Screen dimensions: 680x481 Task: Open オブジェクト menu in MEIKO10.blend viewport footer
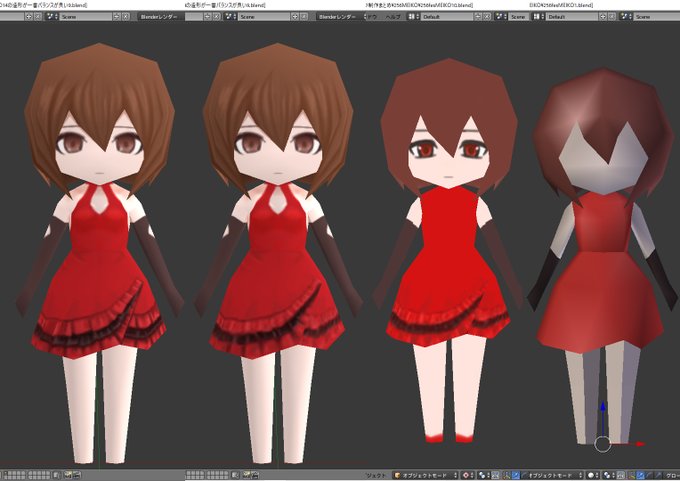[x=376, y=475]
